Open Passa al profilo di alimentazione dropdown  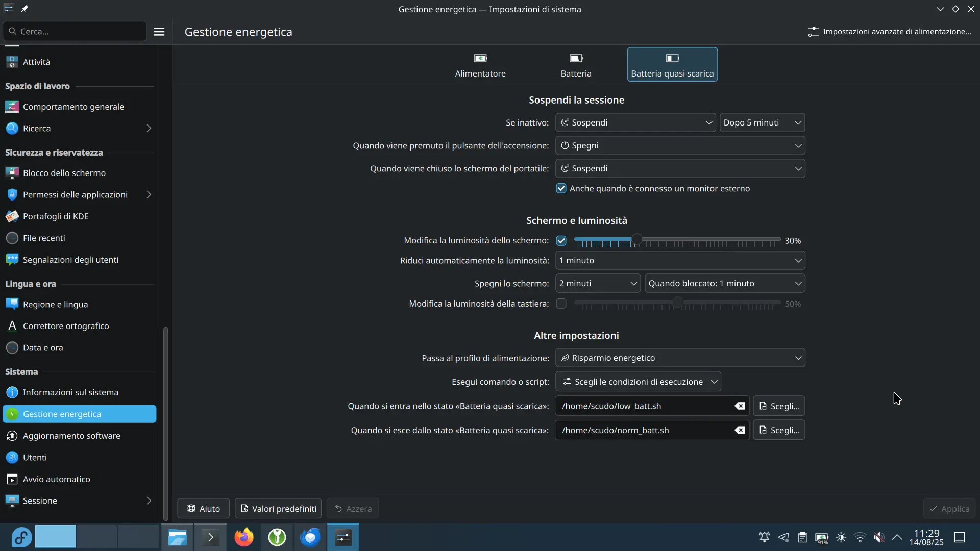(x=680, y=358)
